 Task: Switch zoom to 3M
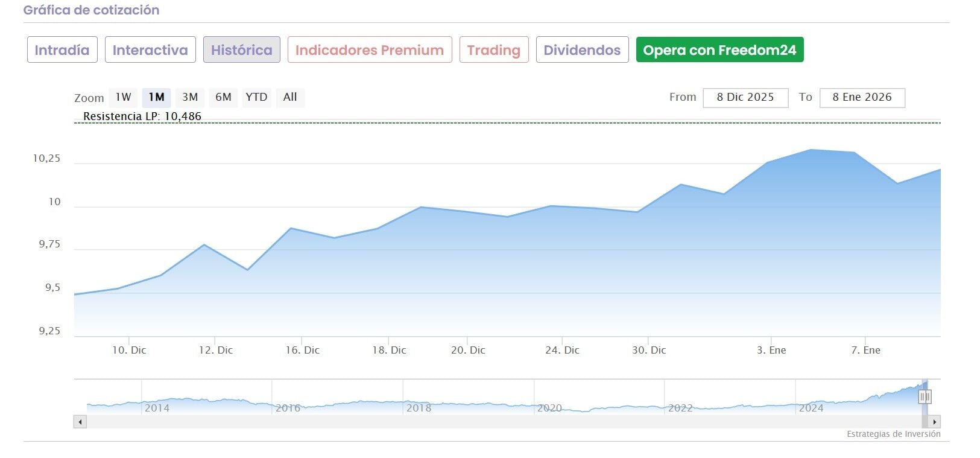click(x=190, y=97)
